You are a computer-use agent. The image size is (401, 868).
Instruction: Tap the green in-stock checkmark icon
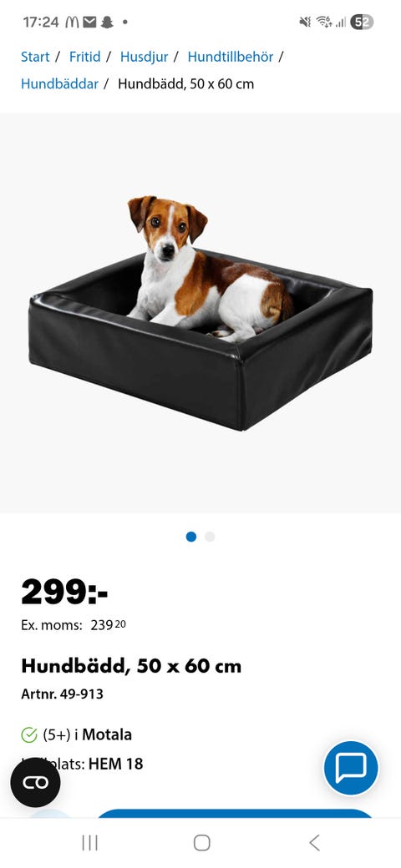[x=28, y=735]
